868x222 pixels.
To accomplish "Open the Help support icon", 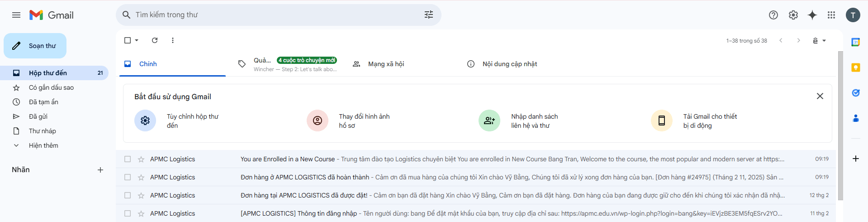I will [x=773, y=15].
